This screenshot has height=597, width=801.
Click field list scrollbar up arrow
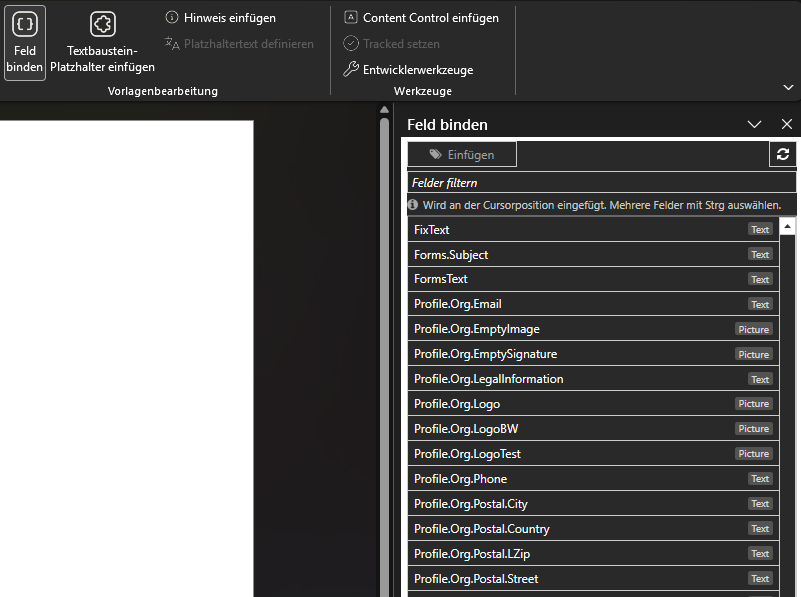pyautogui.click(x=788, y=226)
